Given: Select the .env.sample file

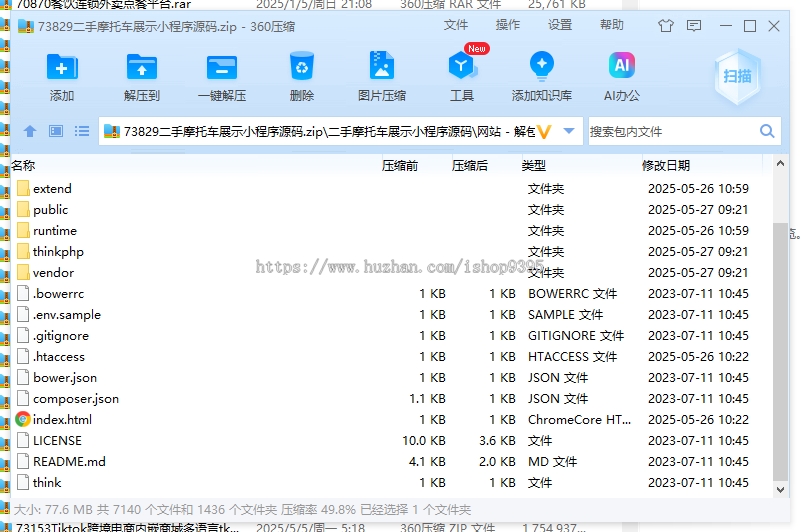Looking at the screenshot, I should 67,315.
